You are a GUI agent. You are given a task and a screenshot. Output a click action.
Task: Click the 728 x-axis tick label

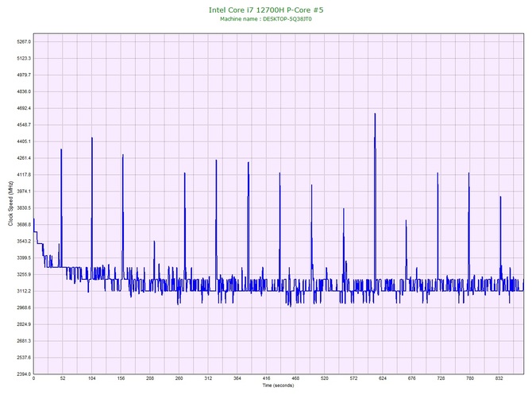point(441,378)
